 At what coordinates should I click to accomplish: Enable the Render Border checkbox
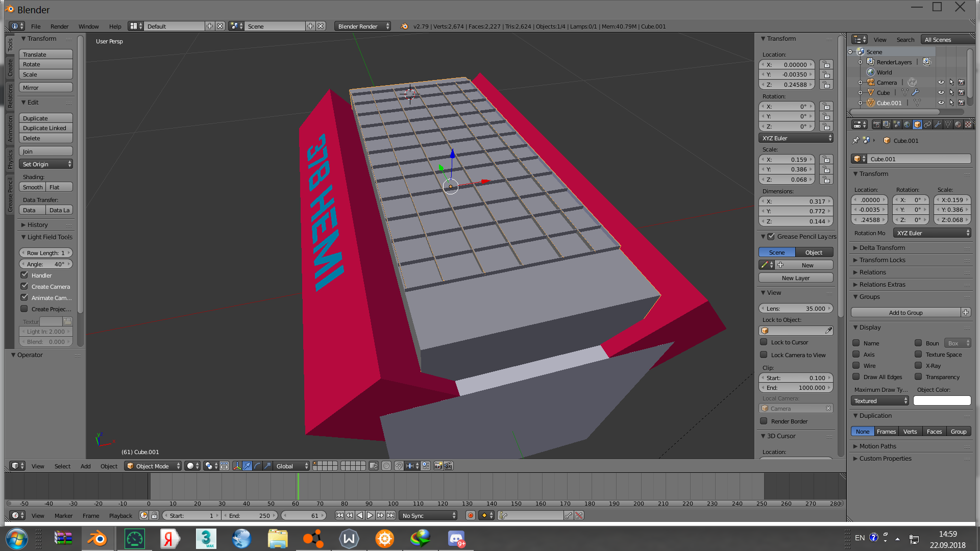click(764, 421)
